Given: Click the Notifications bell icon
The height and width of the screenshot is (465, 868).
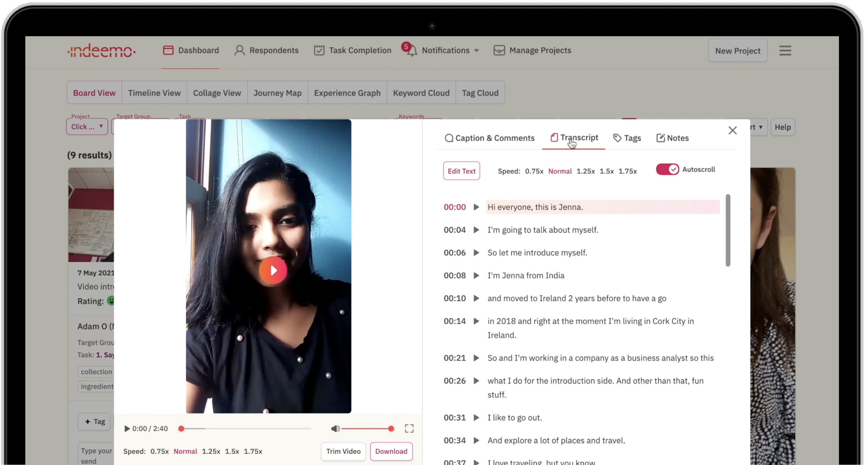Looking at the screenshot, I should click(412, 50).
